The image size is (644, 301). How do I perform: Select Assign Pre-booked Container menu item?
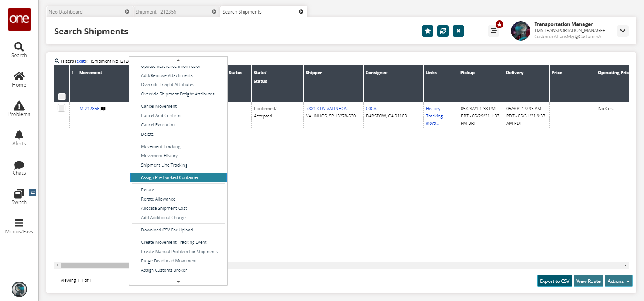178,177
